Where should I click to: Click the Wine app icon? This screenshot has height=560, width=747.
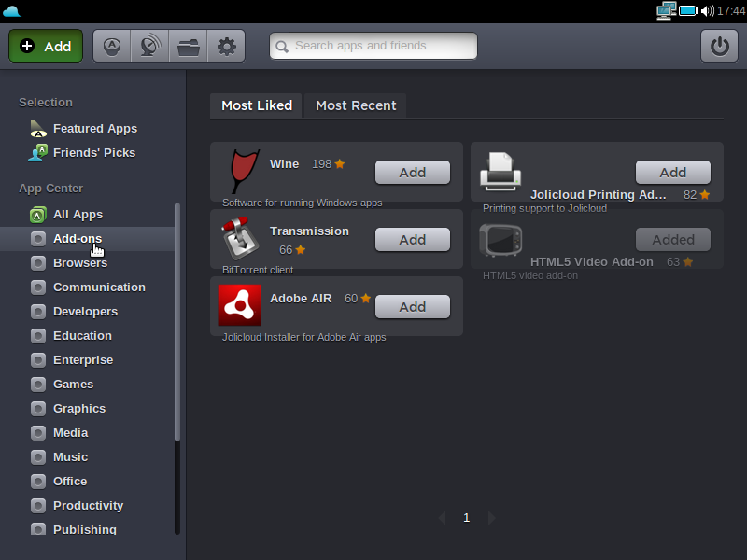[241, 172]
